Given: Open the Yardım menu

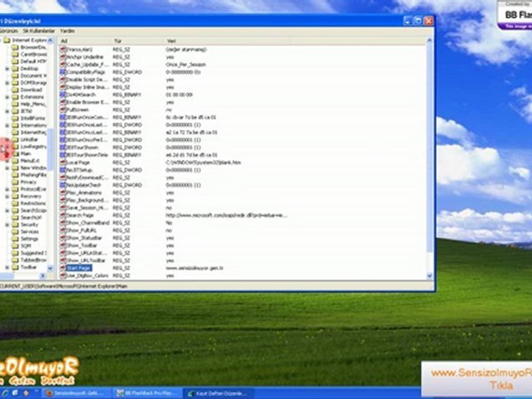Looking at the screenshot, I should click(67, 31).
